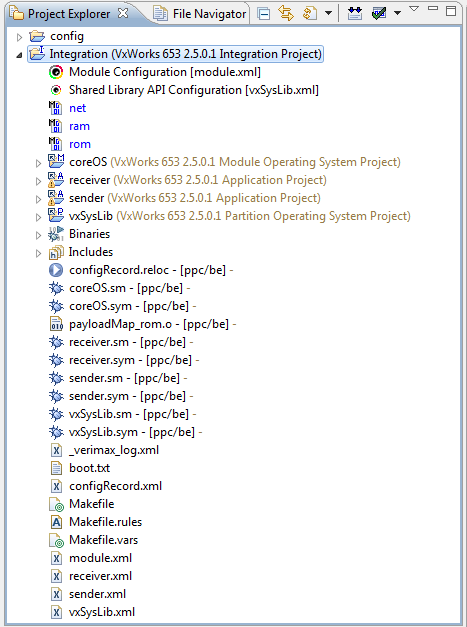Click the Makefile.vars target icon
This screenshot has width=467, height=627.
tap(56, 540)
